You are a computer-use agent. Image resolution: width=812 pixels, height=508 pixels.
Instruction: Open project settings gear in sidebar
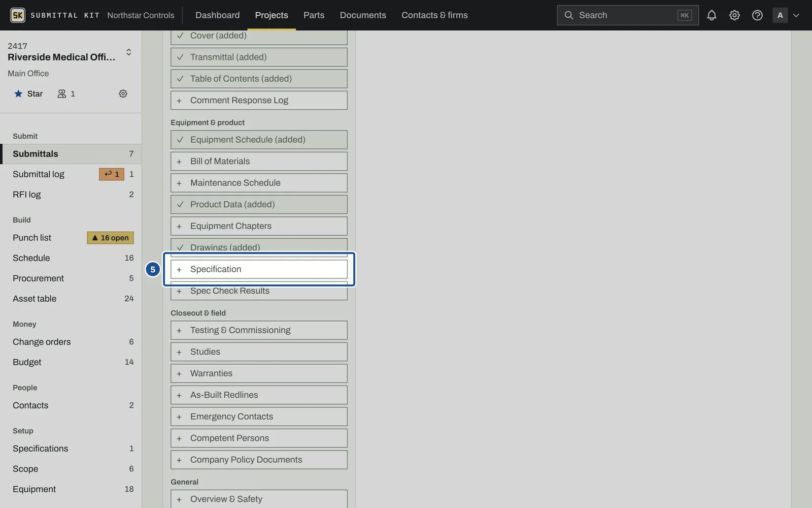tap(123, 93)
